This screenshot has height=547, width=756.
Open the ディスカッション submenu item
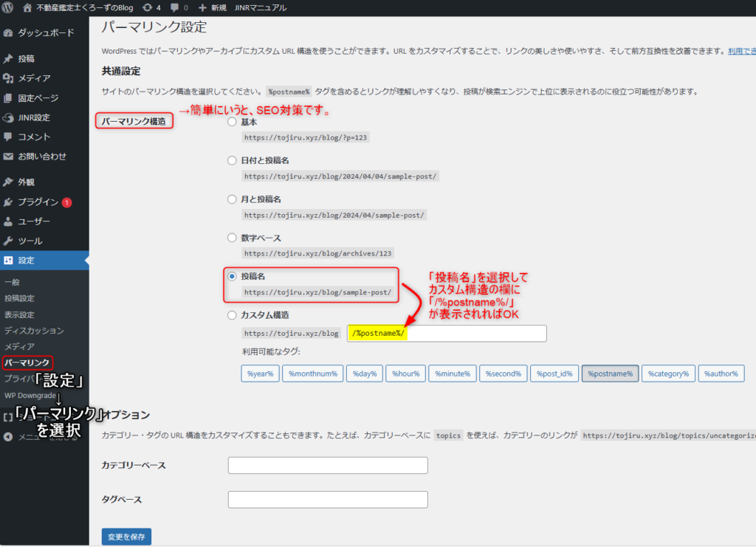[x=34, y=331]
